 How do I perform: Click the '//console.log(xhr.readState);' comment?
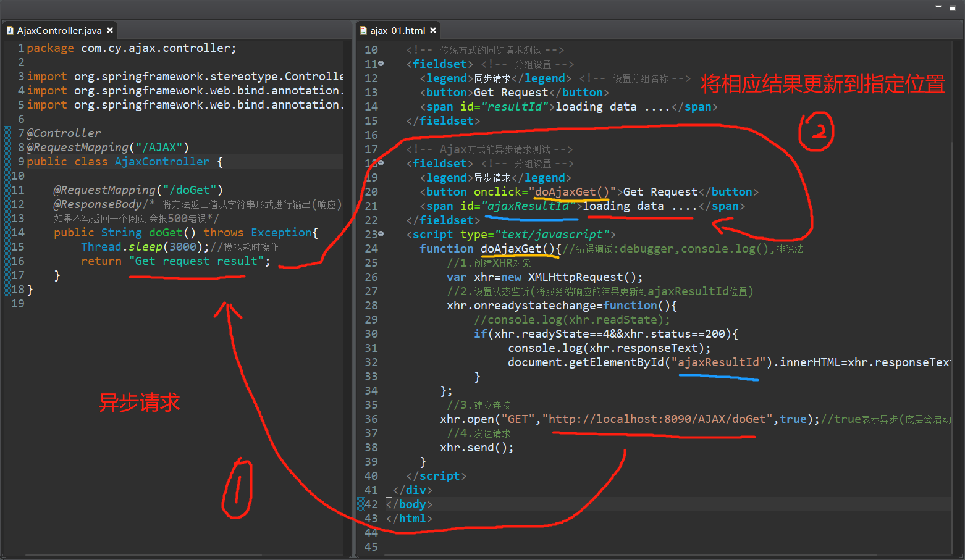[x=572, y=320]
